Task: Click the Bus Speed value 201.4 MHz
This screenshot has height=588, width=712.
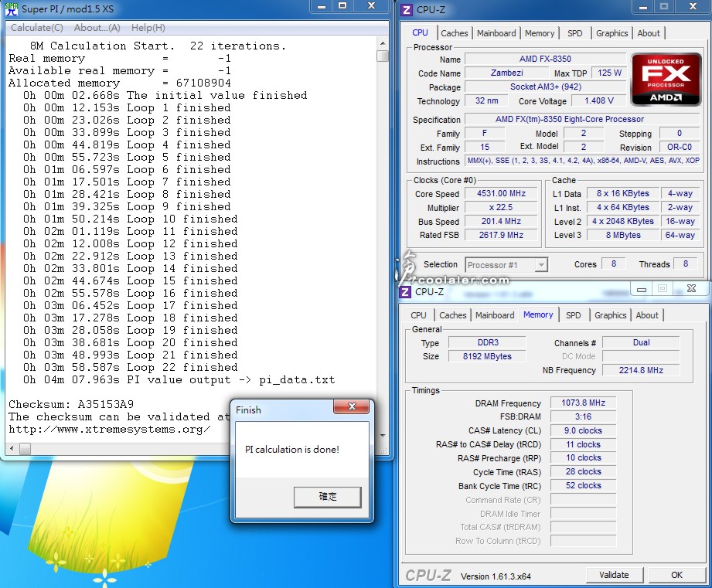Action: [x=501, y=222]
